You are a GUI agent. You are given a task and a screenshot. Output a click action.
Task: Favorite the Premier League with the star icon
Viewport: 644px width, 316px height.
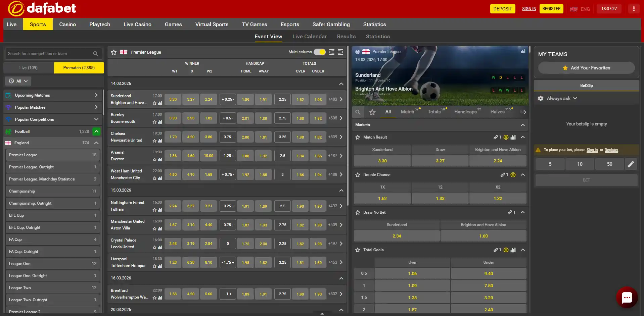tap(113, 52)
